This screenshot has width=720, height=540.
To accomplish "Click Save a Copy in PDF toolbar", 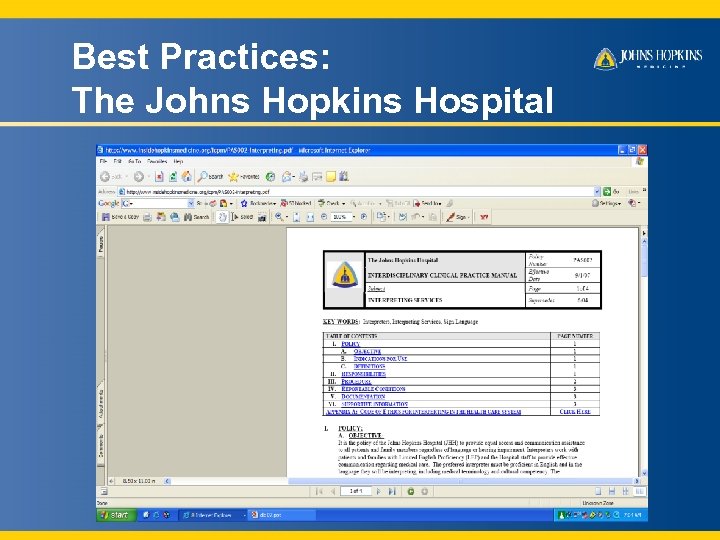I will coord(120,217).
